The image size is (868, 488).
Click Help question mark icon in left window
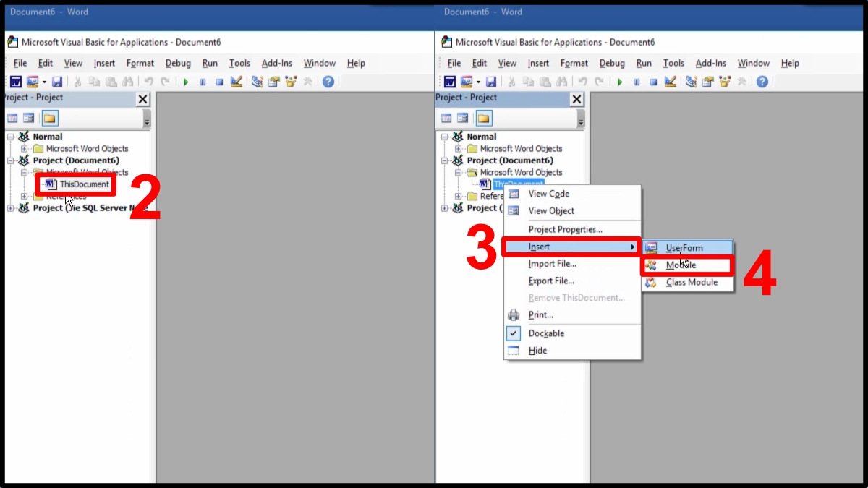tap(328, 82)
